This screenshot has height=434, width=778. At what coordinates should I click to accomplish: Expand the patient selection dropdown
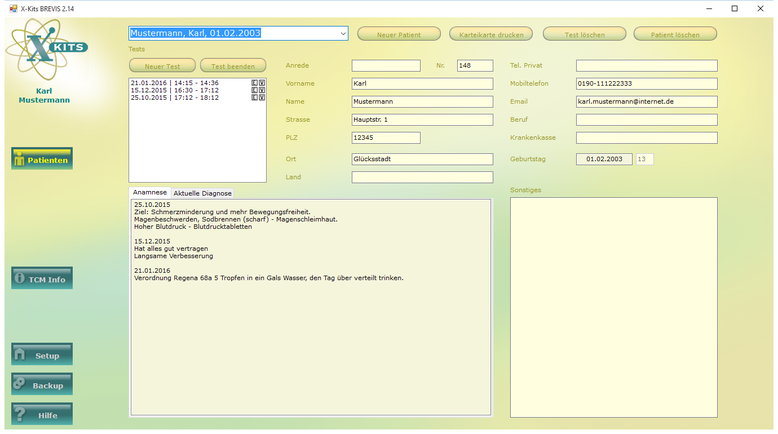click(343, 34)
